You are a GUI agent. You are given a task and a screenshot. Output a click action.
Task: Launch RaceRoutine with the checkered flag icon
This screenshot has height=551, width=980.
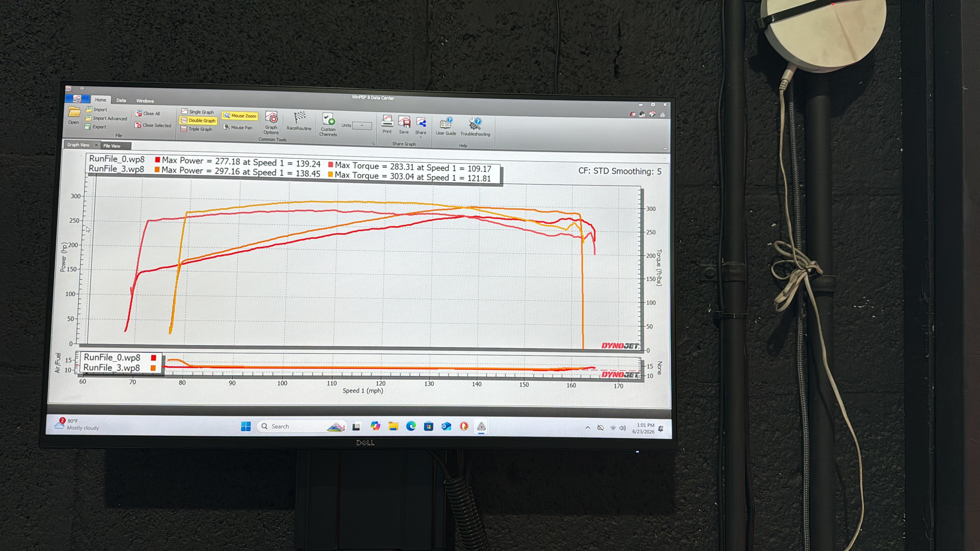299,121
